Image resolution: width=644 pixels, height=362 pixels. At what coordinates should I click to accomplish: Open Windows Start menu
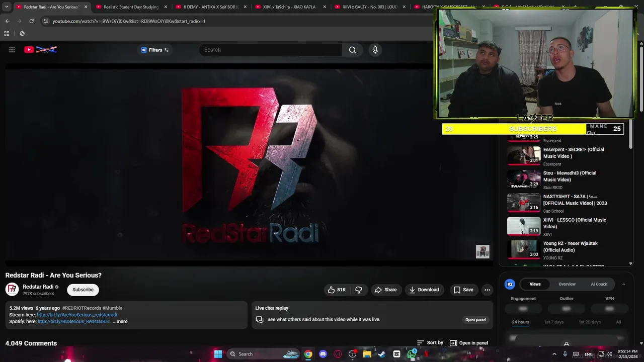coord(218,354)
